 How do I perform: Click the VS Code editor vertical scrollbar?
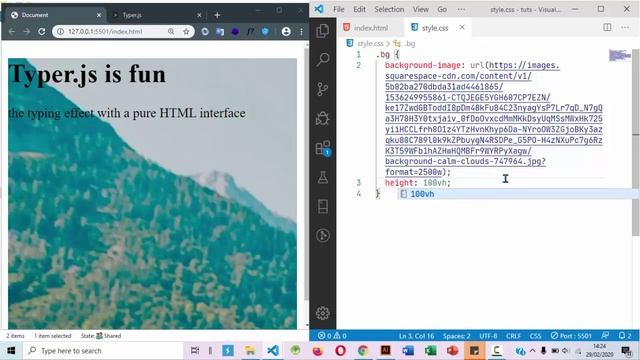pos(636,143)
